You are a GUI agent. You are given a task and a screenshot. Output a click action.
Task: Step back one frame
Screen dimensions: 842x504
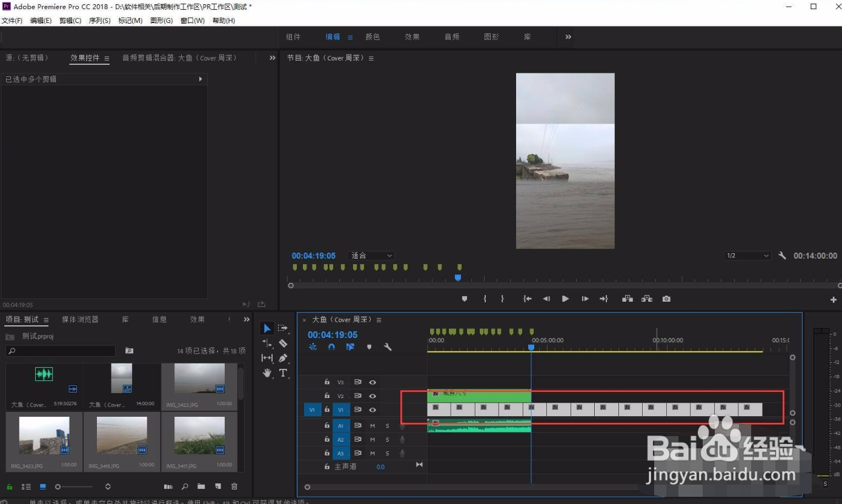(x=546, y=299)
